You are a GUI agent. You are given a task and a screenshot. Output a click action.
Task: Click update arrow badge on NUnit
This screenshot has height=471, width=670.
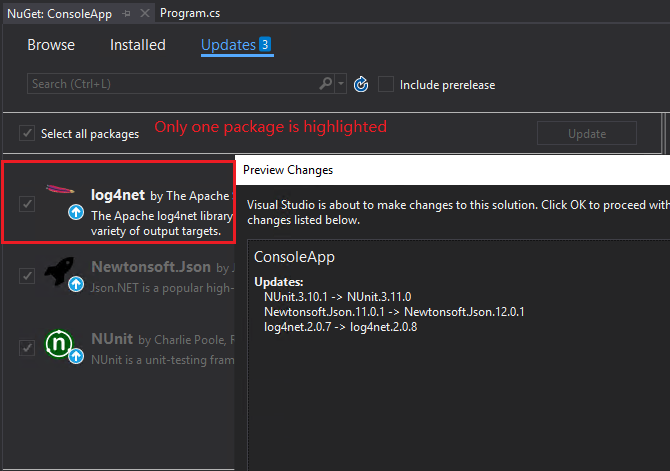pos(76,356)
